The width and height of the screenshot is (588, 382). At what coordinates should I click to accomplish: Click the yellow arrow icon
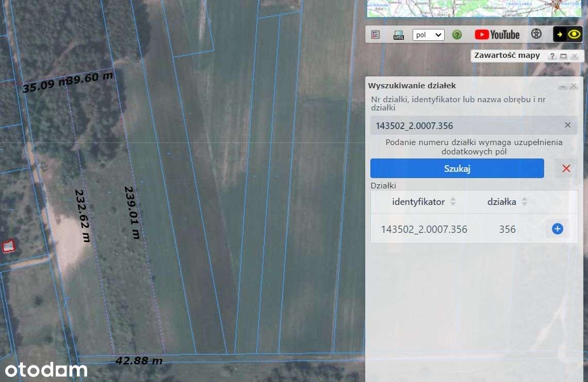coord(560,35)
